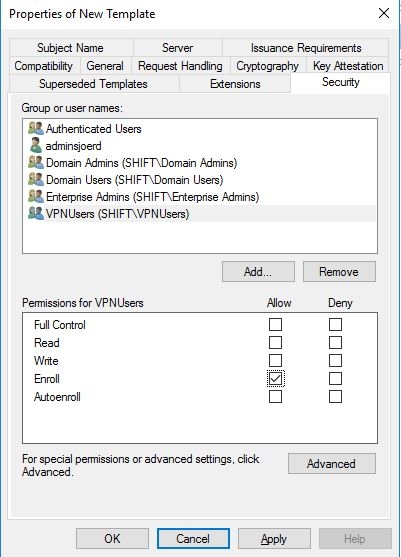
Task: Apply the template changes
Action: click(274, 539)
